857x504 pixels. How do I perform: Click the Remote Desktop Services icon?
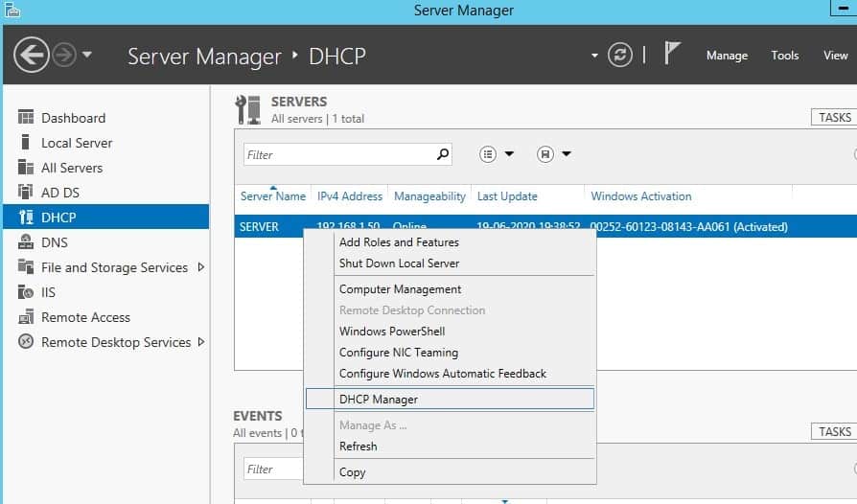point(26,341)
